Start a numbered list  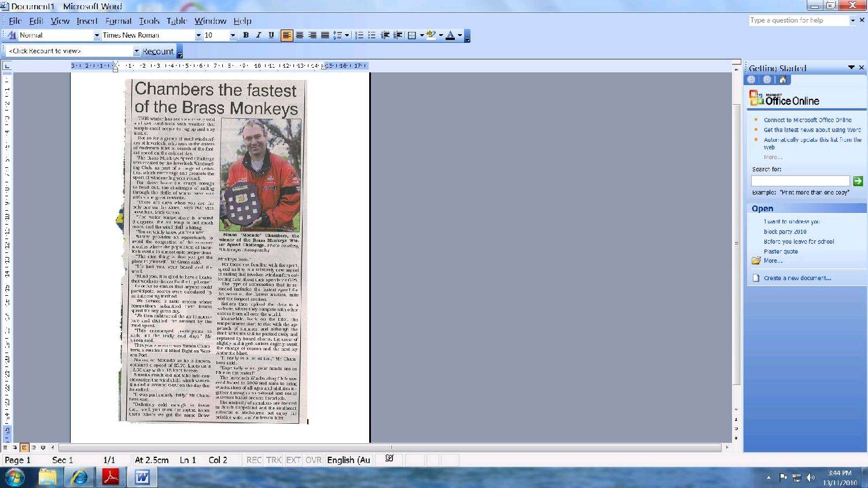[x=359, y=35]
